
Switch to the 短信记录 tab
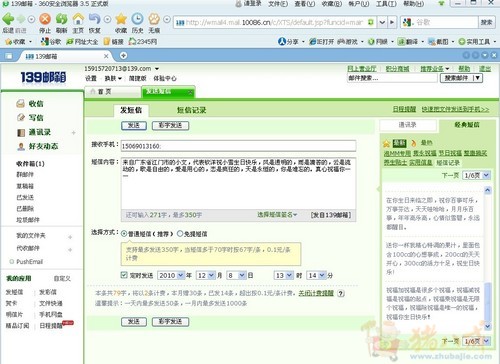[x=191, y=110]
